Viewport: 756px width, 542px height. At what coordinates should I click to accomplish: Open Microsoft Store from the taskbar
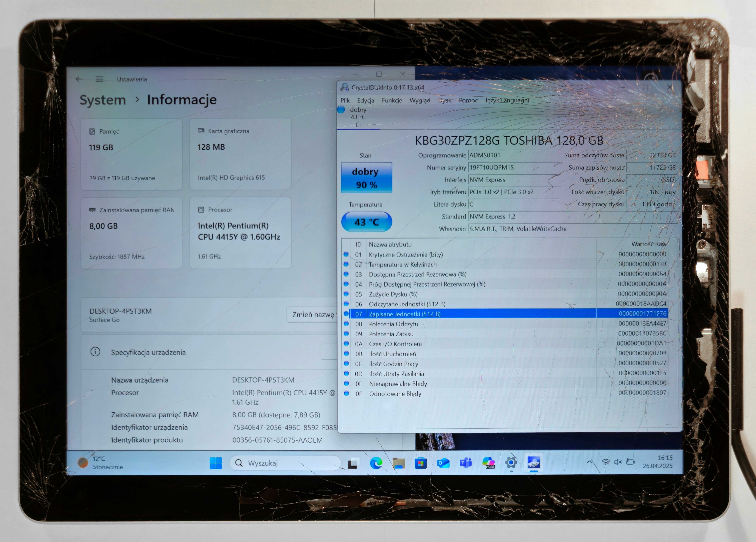coord(421,463)
